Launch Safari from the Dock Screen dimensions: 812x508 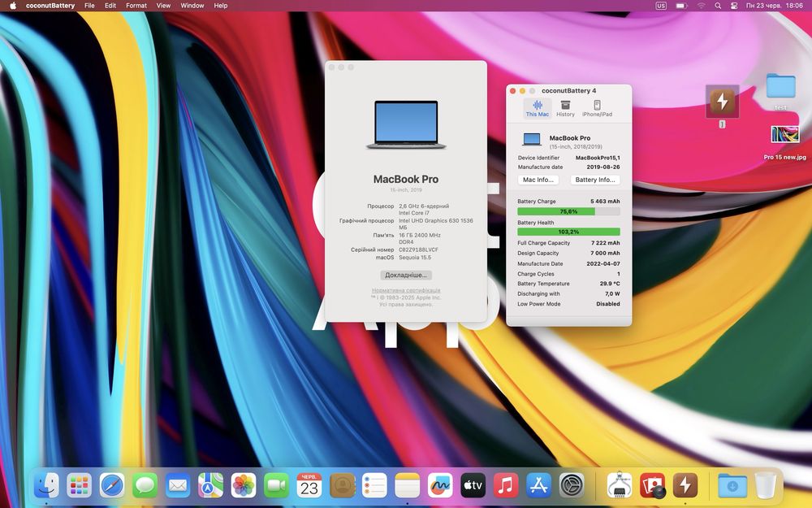click(x=112, y=486)
